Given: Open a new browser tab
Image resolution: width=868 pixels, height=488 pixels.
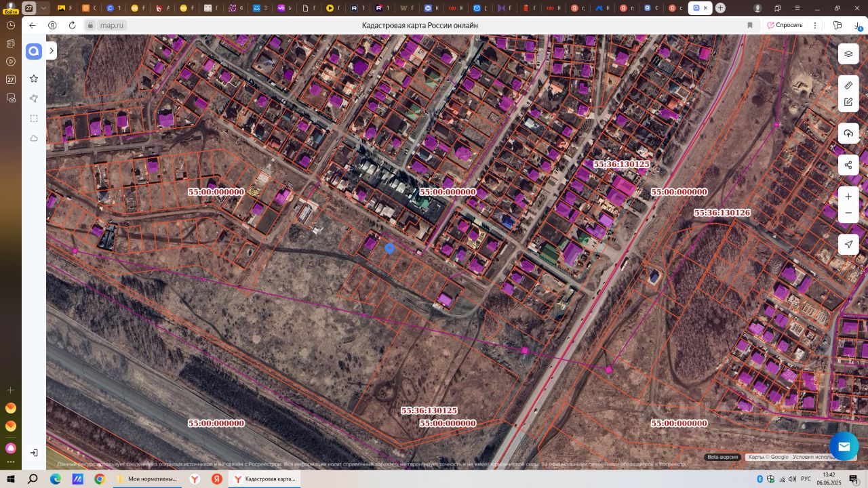Looking at the screenshot, I should coord(720,8).
